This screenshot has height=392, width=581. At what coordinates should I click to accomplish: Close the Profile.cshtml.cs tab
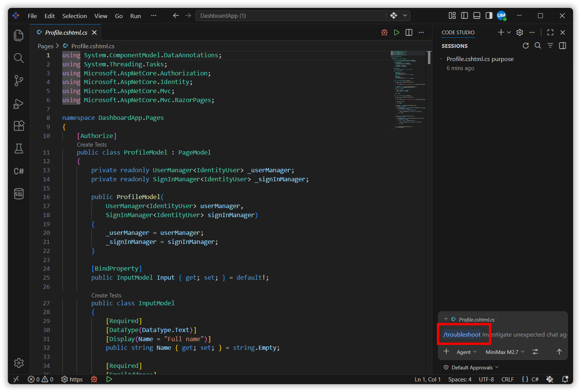94,32
